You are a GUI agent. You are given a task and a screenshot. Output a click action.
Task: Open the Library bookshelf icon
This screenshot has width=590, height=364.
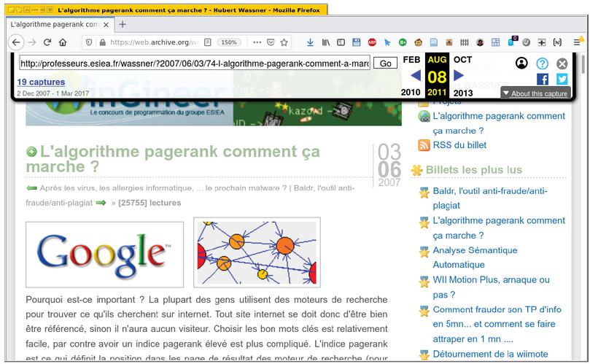(326, 42)
